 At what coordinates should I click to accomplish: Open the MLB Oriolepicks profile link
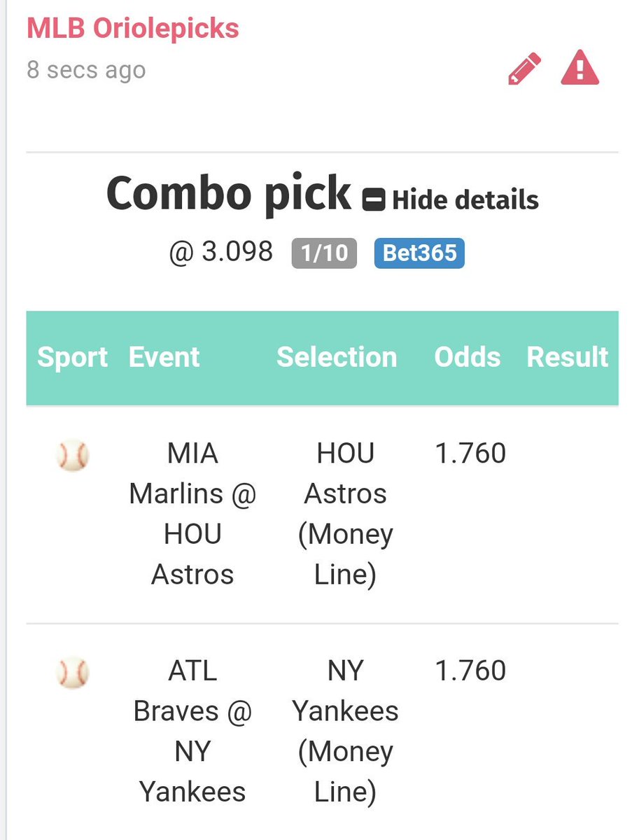(x=133, y=29)
